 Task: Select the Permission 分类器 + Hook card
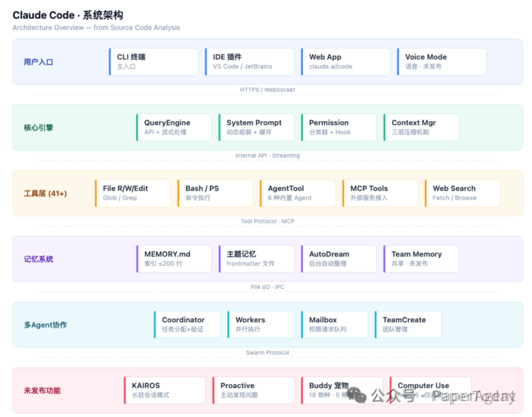coord(338,127)
